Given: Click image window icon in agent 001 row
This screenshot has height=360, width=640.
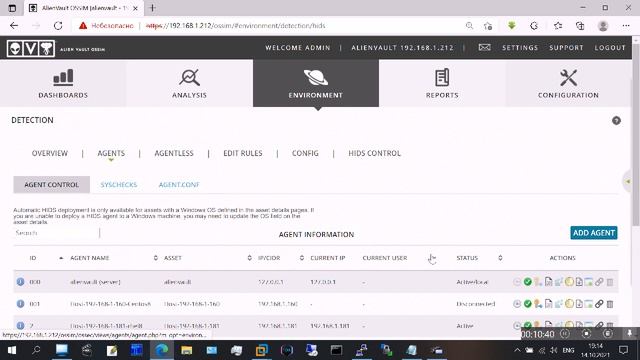Looking at the screenshot, I should [x=589, y=304].
